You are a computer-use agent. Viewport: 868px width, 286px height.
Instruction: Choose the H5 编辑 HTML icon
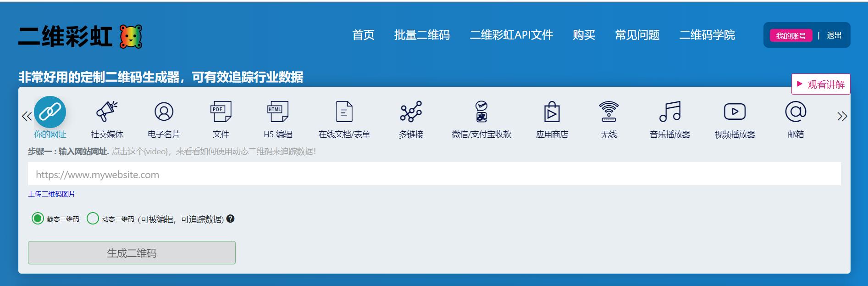(277, 112)
